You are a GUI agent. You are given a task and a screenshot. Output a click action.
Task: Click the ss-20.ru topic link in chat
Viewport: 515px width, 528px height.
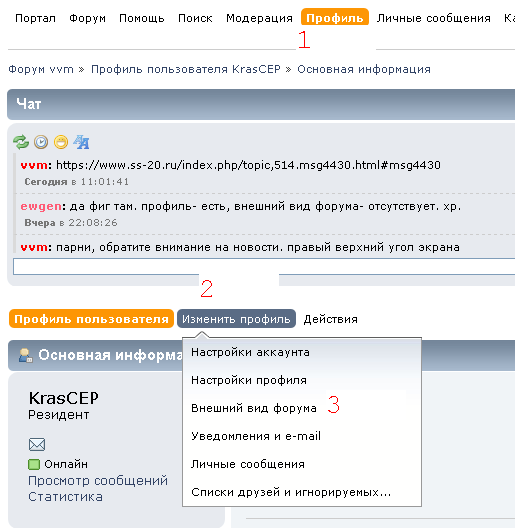pyautogui.click(x=248, y=165)
